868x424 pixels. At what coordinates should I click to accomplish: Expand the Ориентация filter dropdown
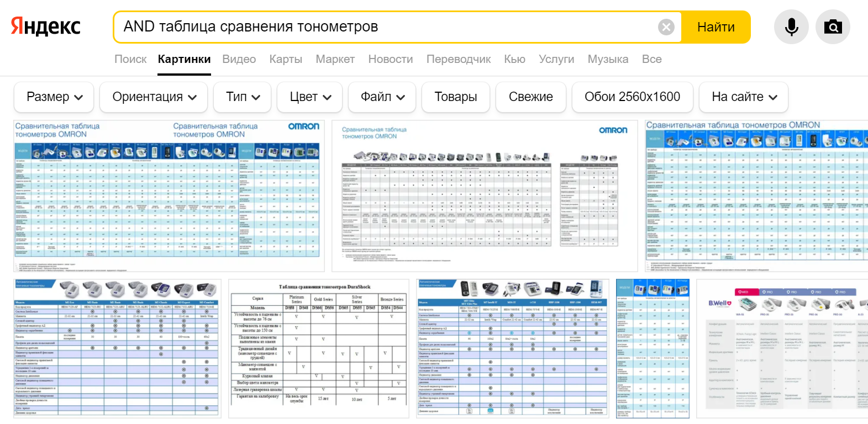154,97
